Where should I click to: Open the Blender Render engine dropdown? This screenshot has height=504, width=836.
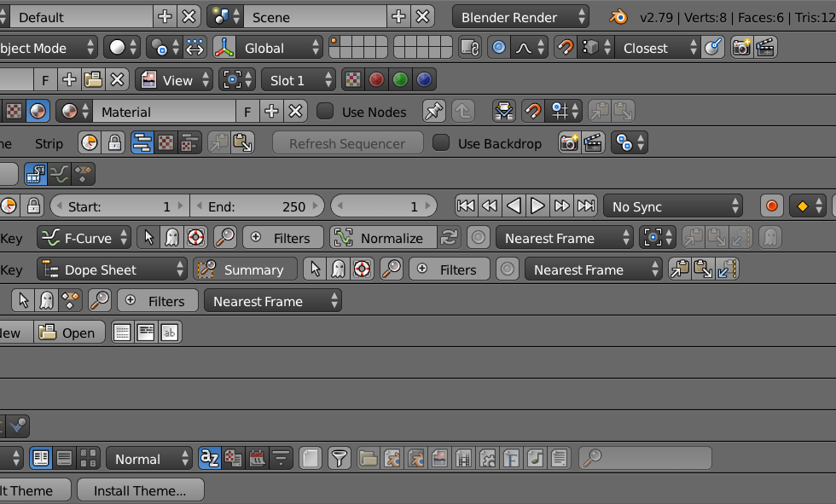[520, 17]
